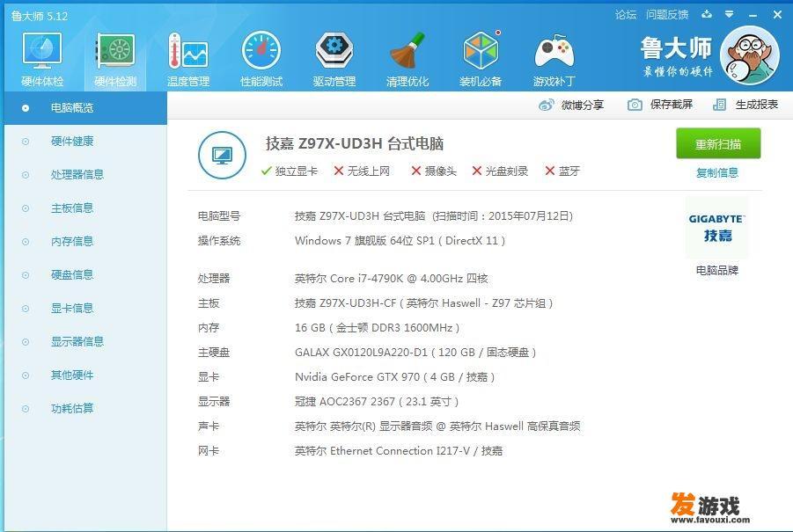The width and height of the screenshot is (793, 532).
Task: Click the camera icon for 保存截屏
Action: (x=635, y=105)
